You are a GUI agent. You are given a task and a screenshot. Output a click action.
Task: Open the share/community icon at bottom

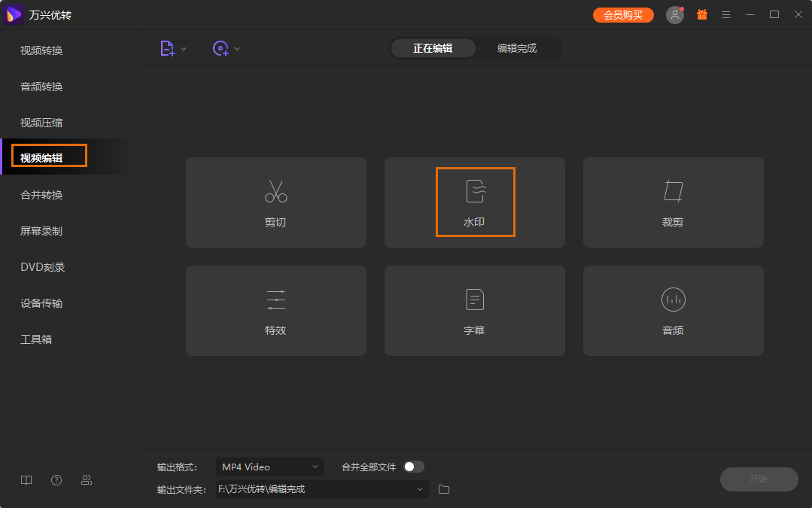tap(86, 479)
